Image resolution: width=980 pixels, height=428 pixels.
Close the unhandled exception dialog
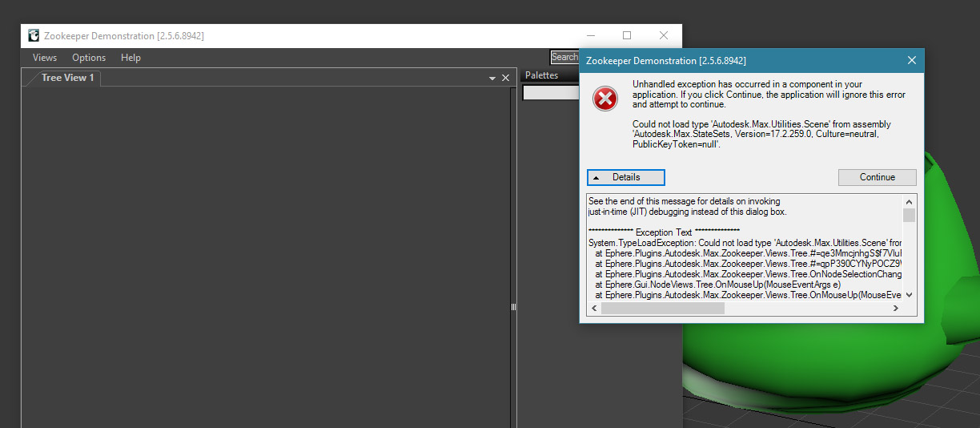(911, 60)
